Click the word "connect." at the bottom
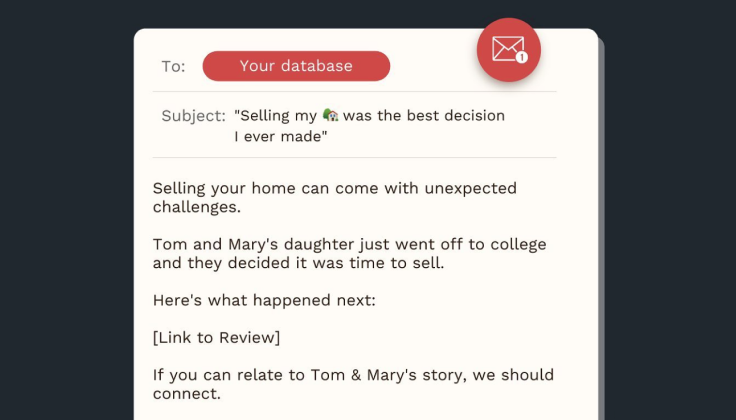Viewport: 736px width, 420px height. coord(186,394)
